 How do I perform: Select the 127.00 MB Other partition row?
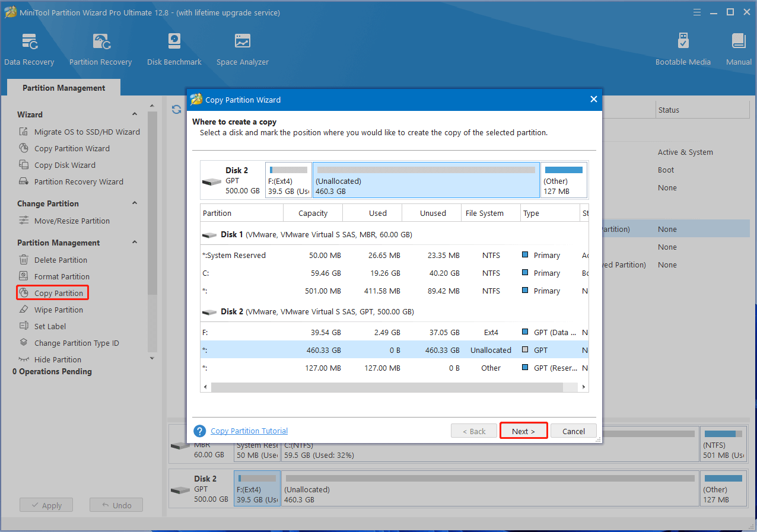pyautogui.click(x=395, y=368)
